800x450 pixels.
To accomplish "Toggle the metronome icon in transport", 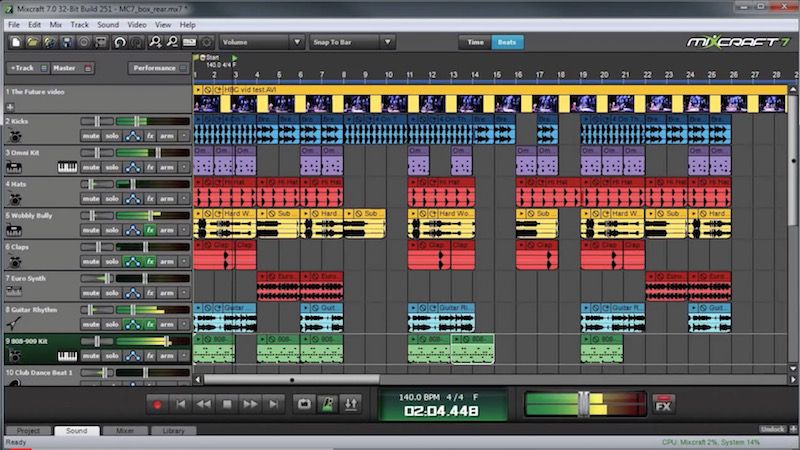I will click(x=328, y=404).
